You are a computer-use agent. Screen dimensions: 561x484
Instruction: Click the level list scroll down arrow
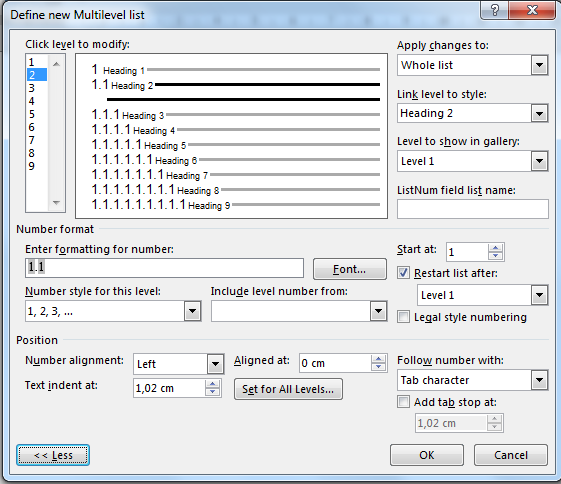56,203
